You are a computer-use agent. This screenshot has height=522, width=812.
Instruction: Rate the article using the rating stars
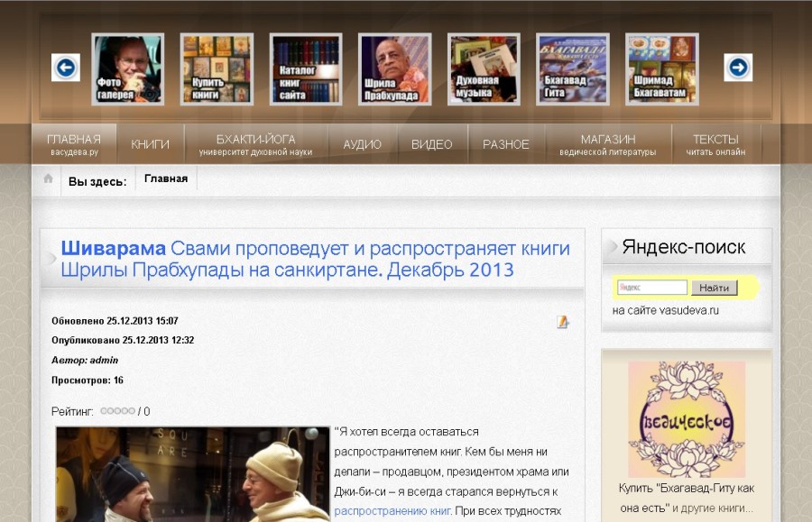tap(117, 411)
